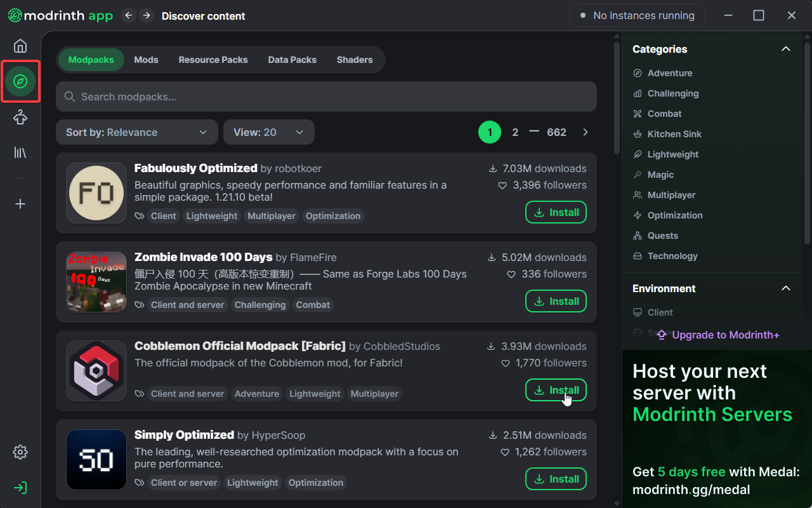Screen dimensions: 812x508
Task: Click the Search modpacks field
Action: tap(326, 97)
